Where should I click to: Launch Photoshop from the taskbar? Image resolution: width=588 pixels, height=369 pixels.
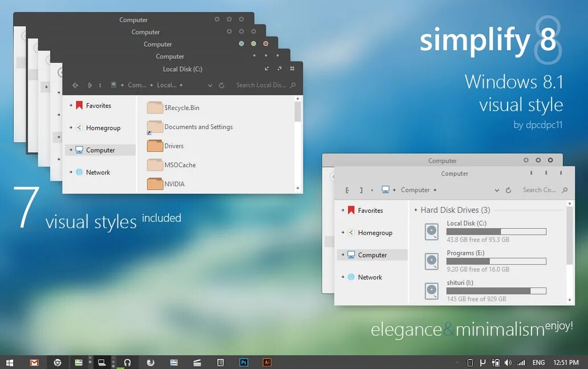point(244,363)
